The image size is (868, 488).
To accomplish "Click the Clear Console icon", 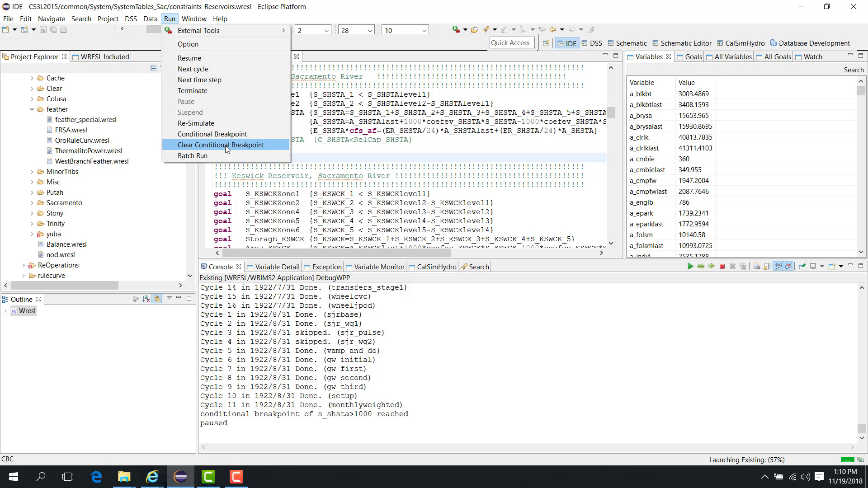I will click(x=757, y=267).
